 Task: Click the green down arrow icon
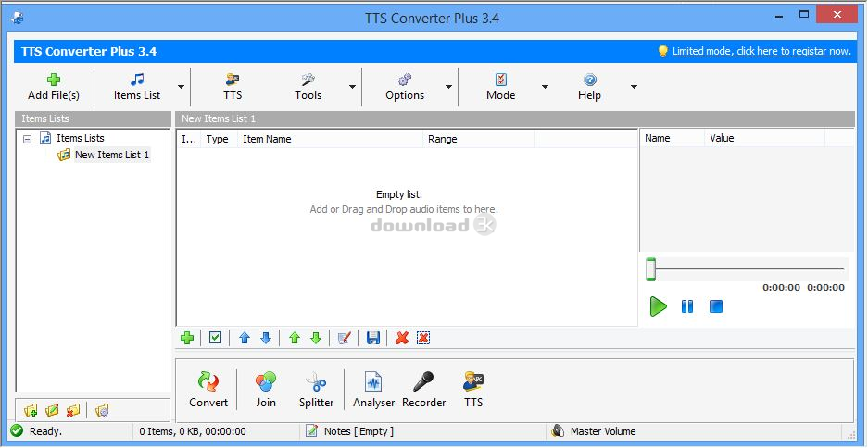pos(316,338)
